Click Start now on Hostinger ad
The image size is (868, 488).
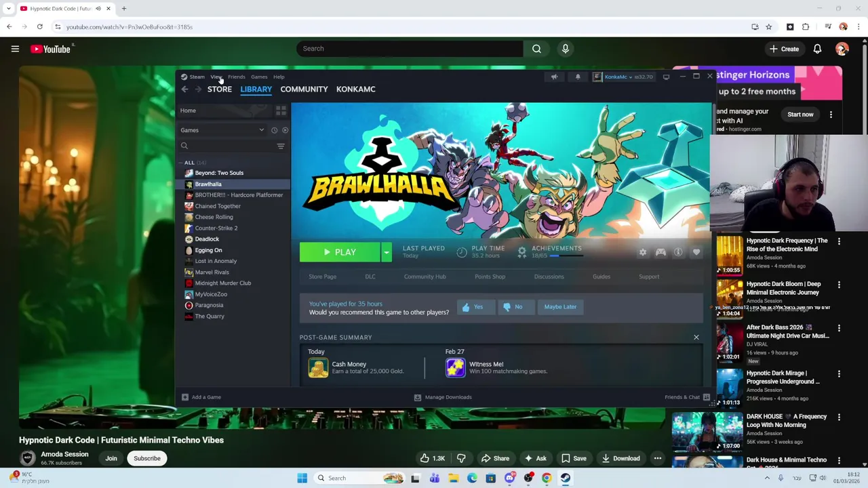click(800, 115)
